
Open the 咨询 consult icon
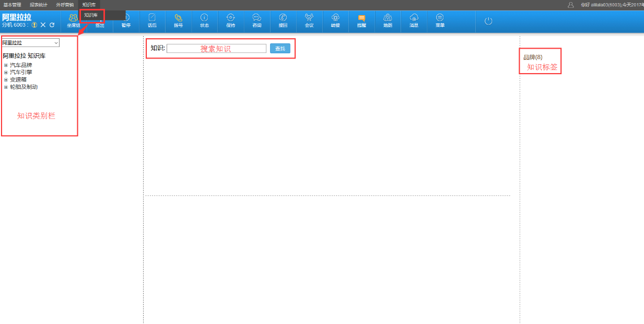coord(256,20)
